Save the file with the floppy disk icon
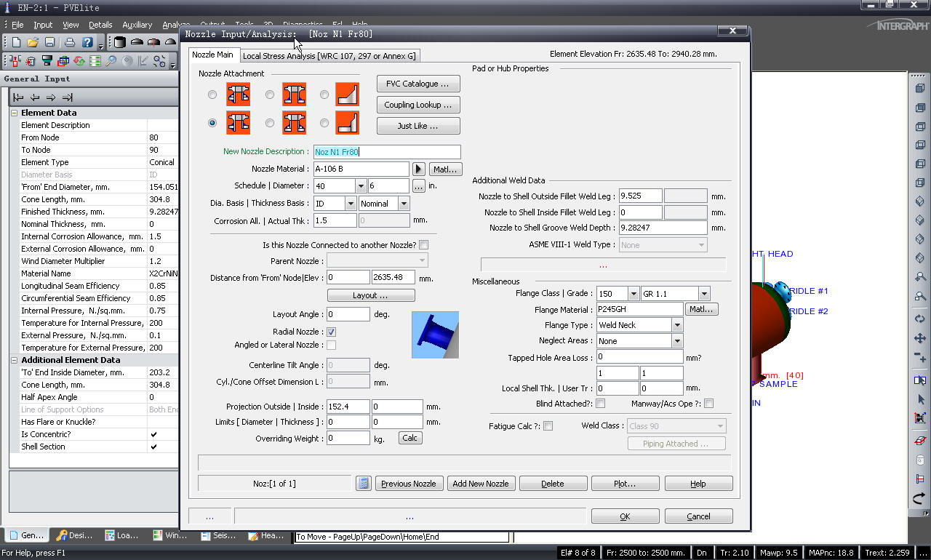 pos(49,43)
